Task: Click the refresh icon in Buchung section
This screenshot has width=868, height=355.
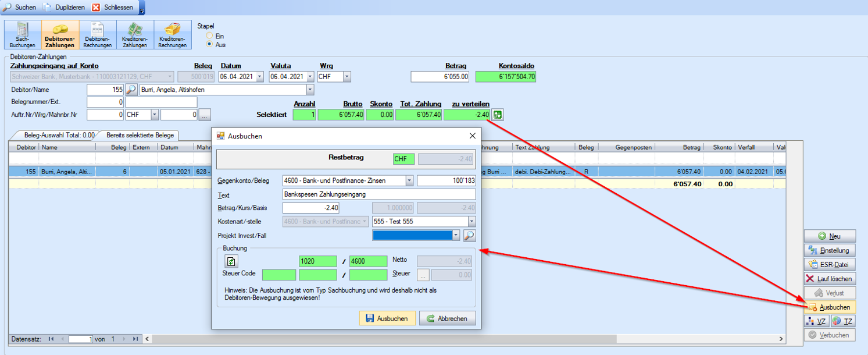Action: pyautogui.click(x=231, y=262)
